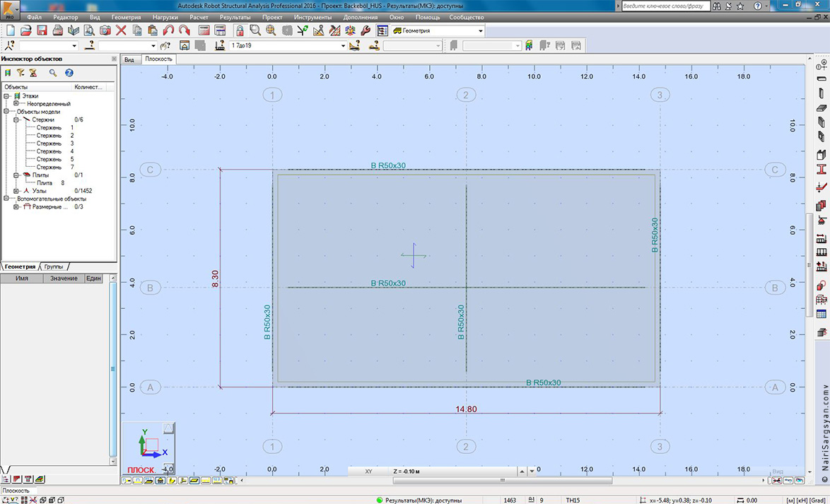Viewport: 830px width, 504px height.
Task: Click the inspector filter funnel icon
Action: point(20,73)
